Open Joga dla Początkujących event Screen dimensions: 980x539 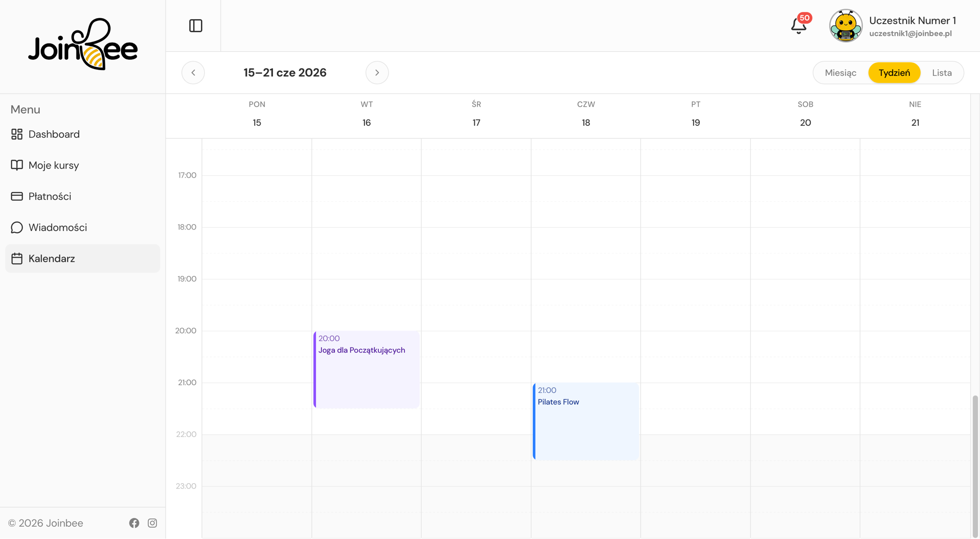[367, 370]
